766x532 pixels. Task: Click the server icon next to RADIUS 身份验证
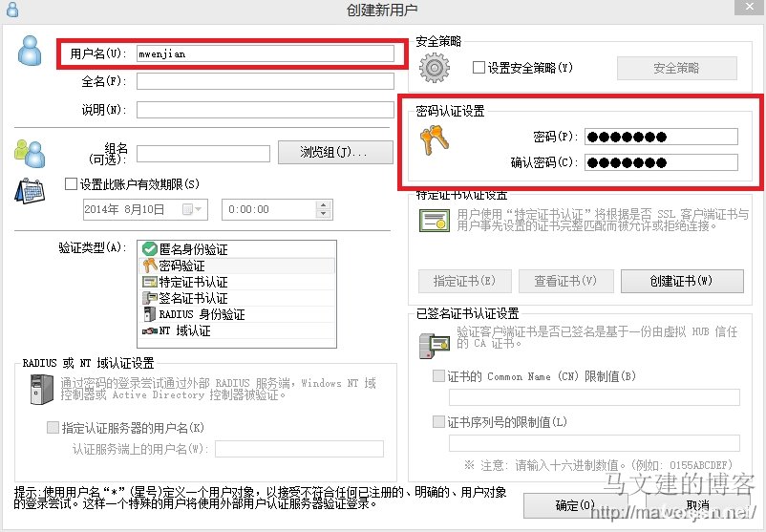[x=150, y=314]
